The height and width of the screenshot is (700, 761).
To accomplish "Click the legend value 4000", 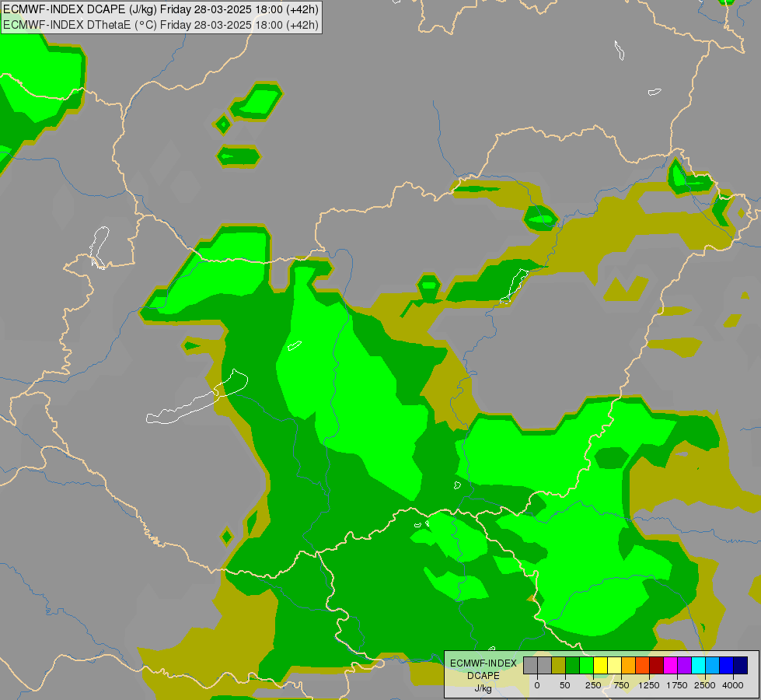I will tap(733, 685).
